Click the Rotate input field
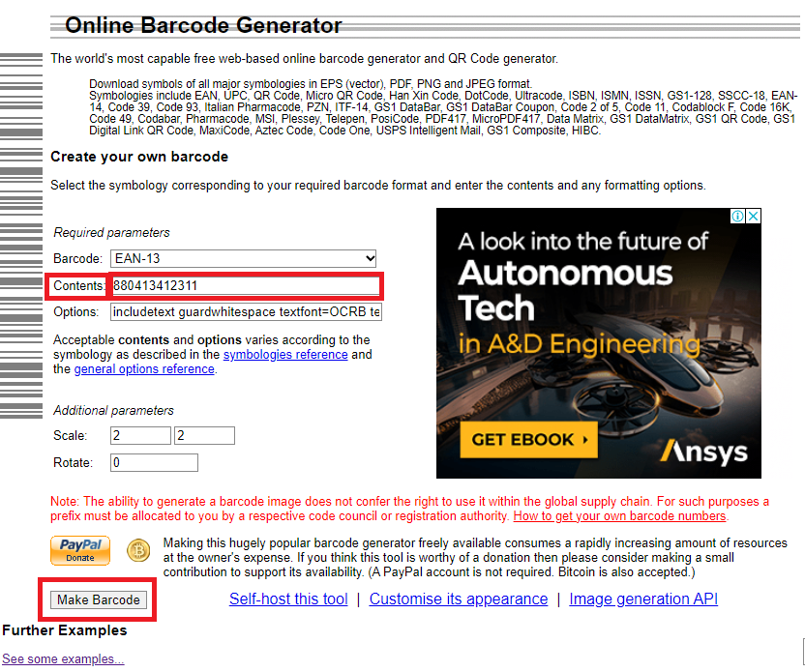 point(154,463)
